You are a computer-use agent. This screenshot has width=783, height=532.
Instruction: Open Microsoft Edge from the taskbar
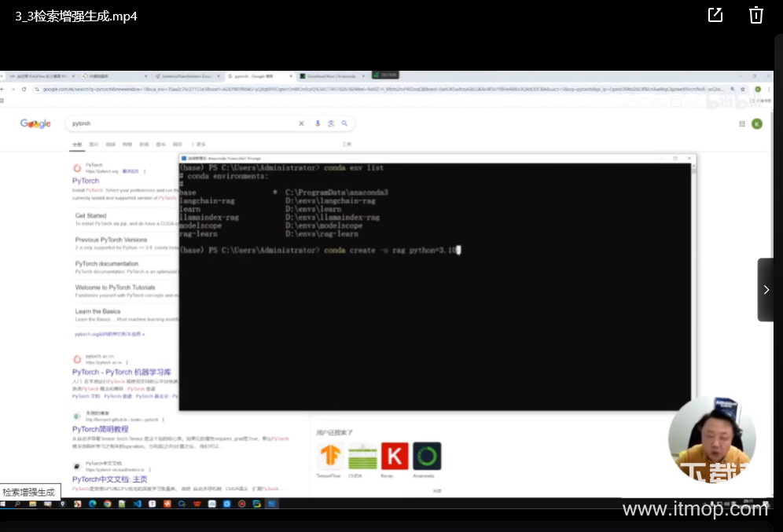(x=93, y=504)
